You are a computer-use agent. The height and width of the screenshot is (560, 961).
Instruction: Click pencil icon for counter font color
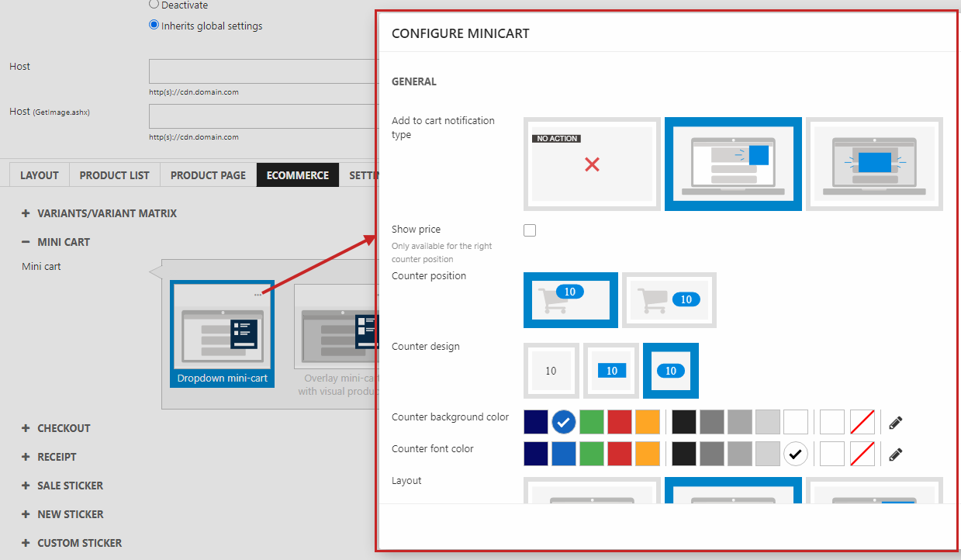pos(896,455)
